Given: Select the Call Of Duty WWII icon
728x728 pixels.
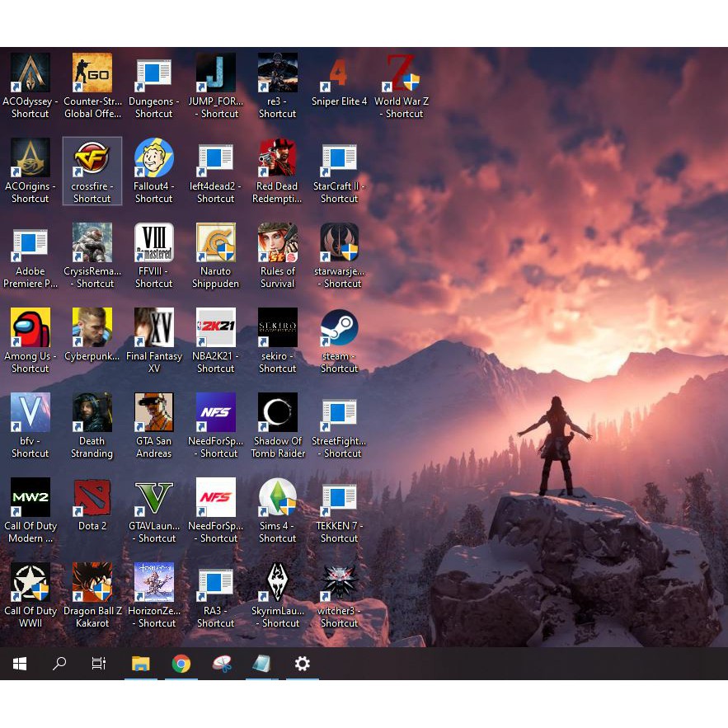Looking at the screenshot, I should pos(31,583).
